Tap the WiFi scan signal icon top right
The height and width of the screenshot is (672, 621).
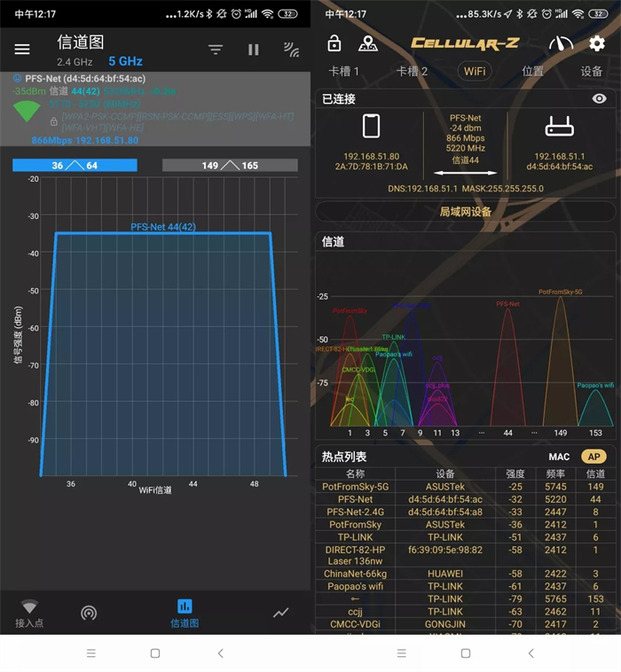coord(291,50)
